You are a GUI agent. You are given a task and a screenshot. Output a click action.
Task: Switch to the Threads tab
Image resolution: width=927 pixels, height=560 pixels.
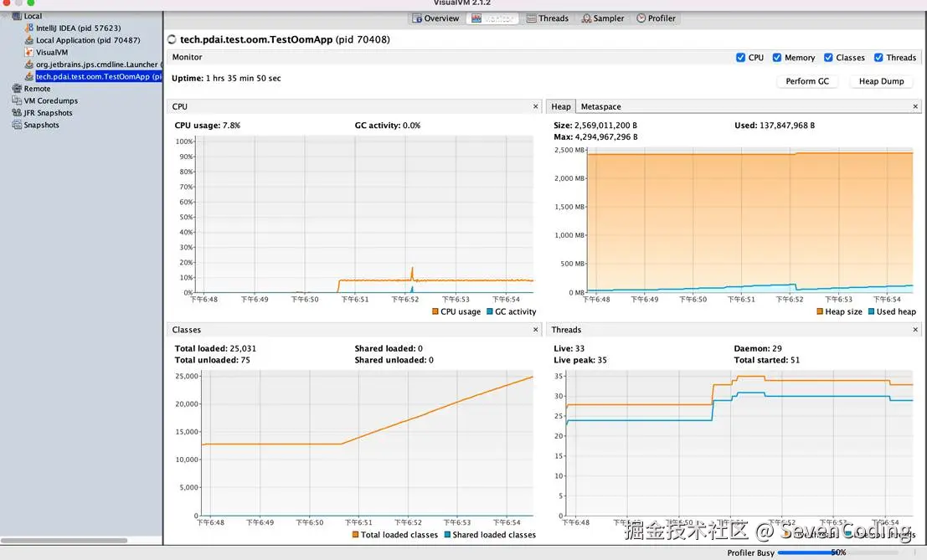[x=548, y=18]
